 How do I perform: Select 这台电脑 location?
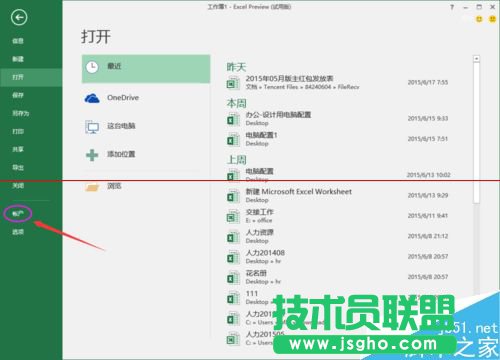146,126
